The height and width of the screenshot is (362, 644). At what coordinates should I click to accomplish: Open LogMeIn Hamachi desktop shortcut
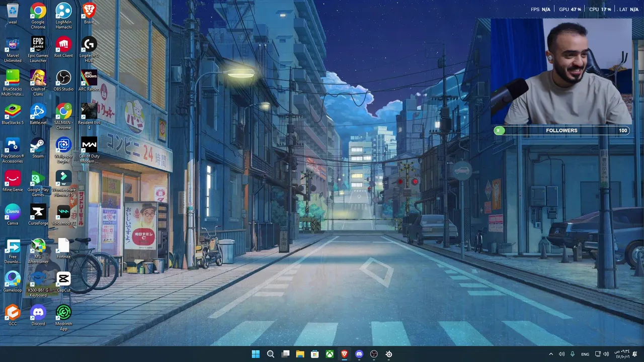pos(63,16)
